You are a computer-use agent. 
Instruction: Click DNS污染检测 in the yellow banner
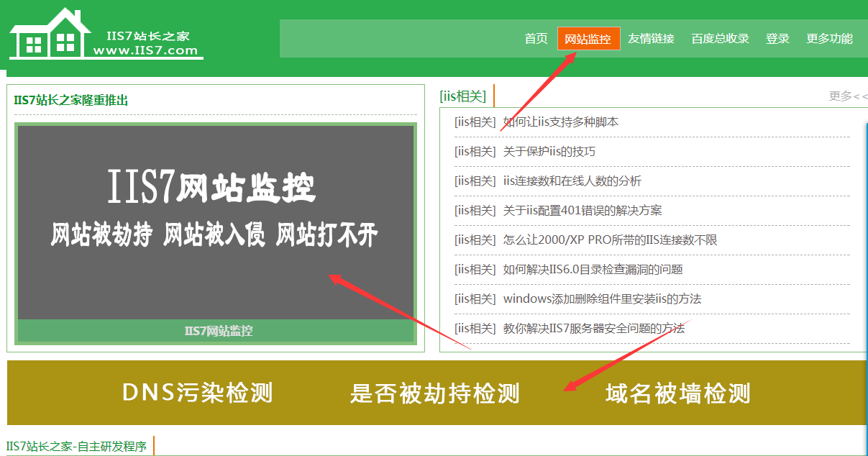198,393
